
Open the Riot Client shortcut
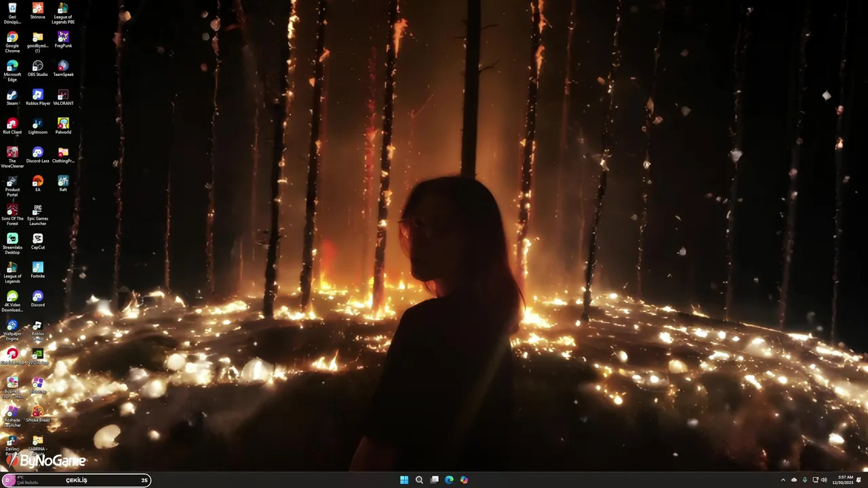[x=12, y=126]
